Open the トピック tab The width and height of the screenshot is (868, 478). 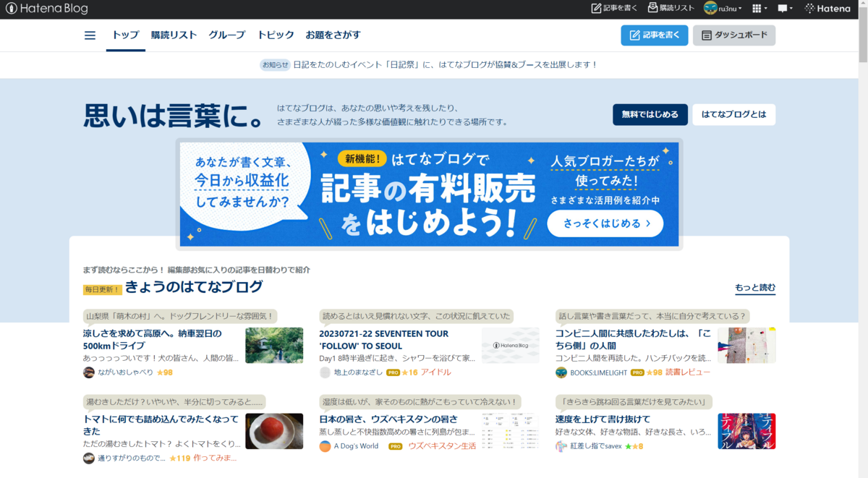point(276,35)
